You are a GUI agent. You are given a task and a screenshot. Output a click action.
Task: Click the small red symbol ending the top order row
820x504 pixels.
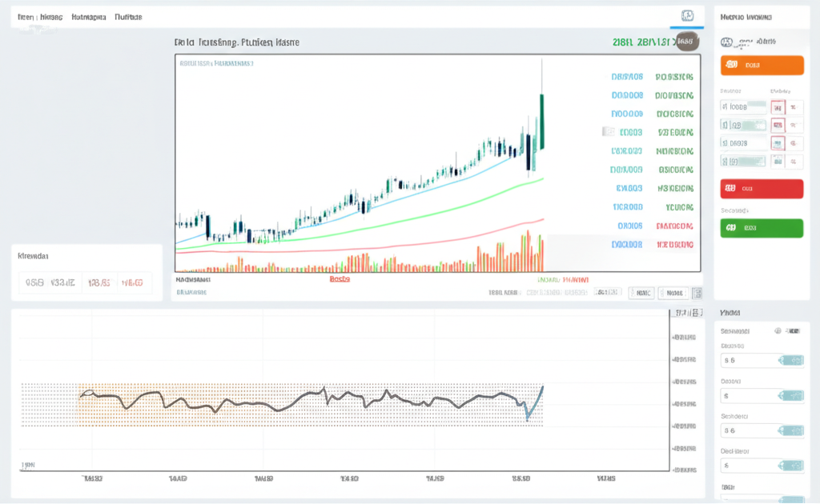794,107
